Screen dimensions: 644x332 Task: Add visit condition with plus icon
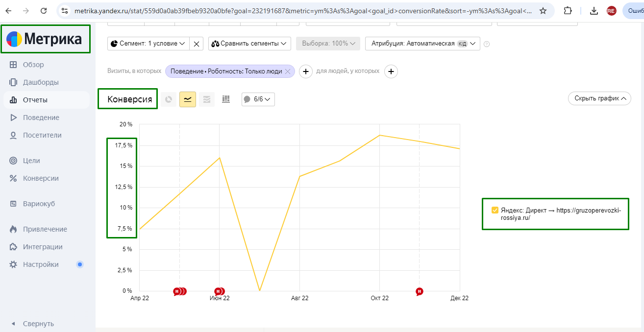(x=305, y=71)
